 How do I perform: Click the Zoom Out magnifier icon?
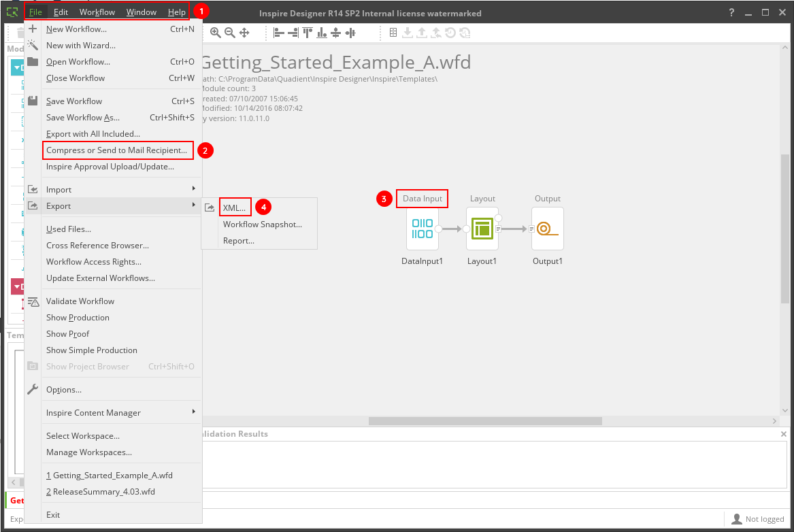[x=230, y=33]
